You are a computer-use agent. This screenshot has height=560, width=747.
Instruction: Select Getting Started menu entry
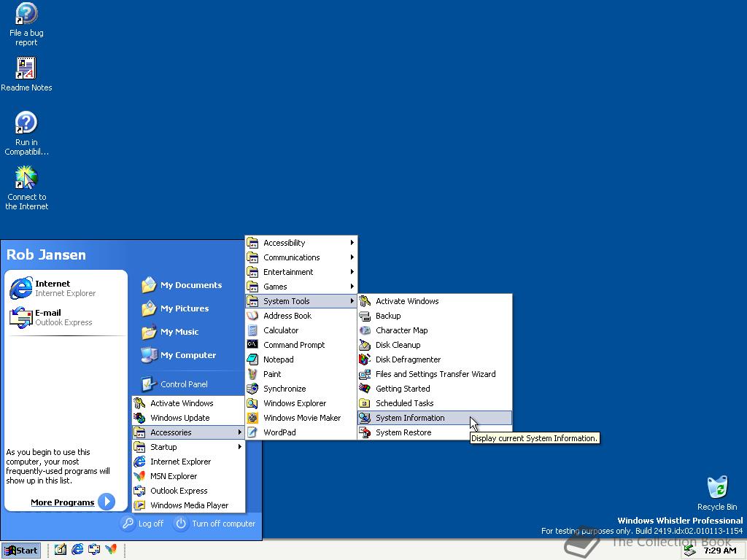point(435,389)
